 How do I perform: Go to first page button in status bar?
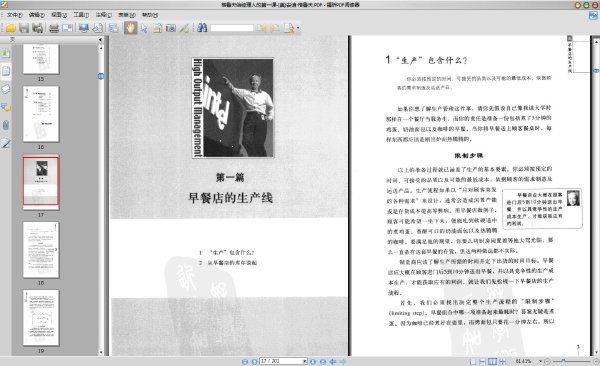[245, 361]
